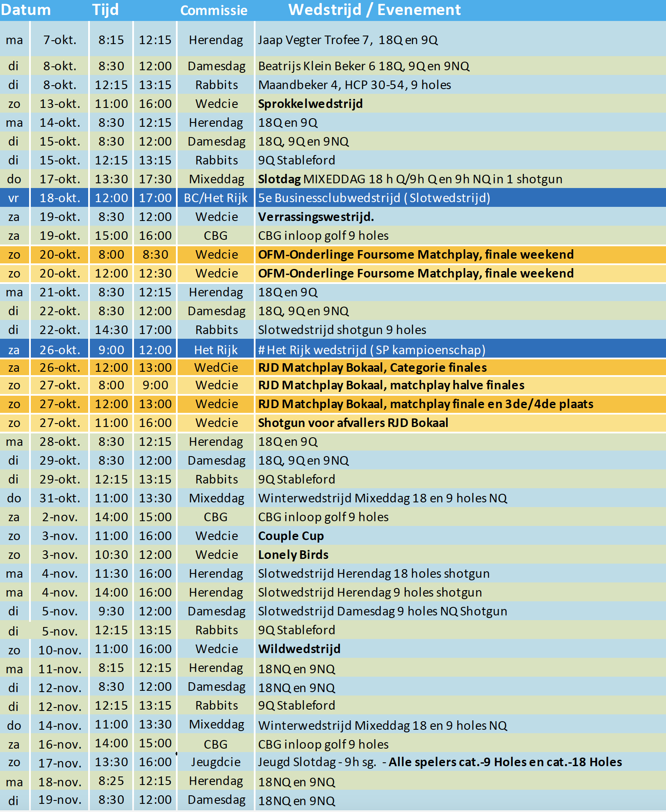
Task: Click the '8:25' start time on 18-nov.
Action: pyautogui.click(x=111, y=781)
